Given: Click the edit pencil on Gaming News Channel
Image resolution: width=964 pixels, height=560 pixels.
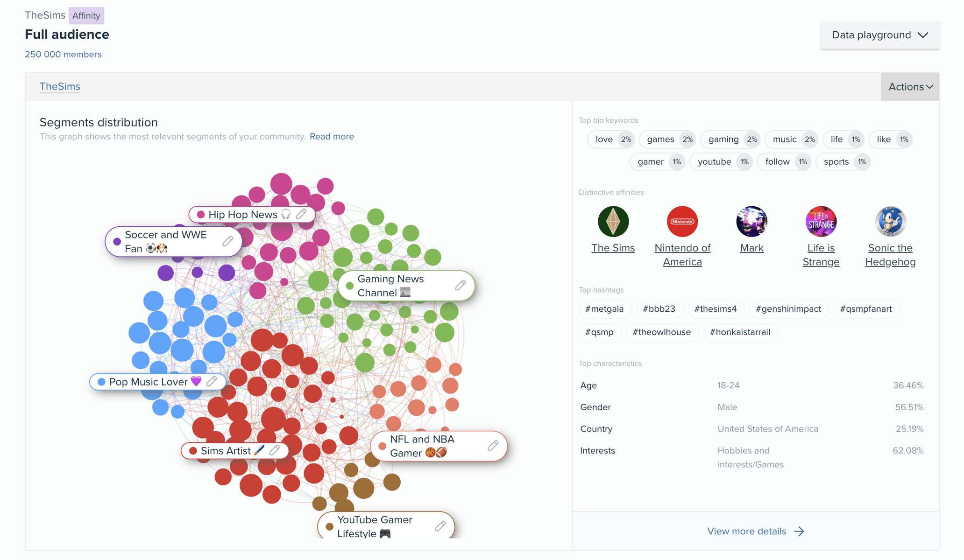Looking at the screenshot, I should click(x=461, y=285).
